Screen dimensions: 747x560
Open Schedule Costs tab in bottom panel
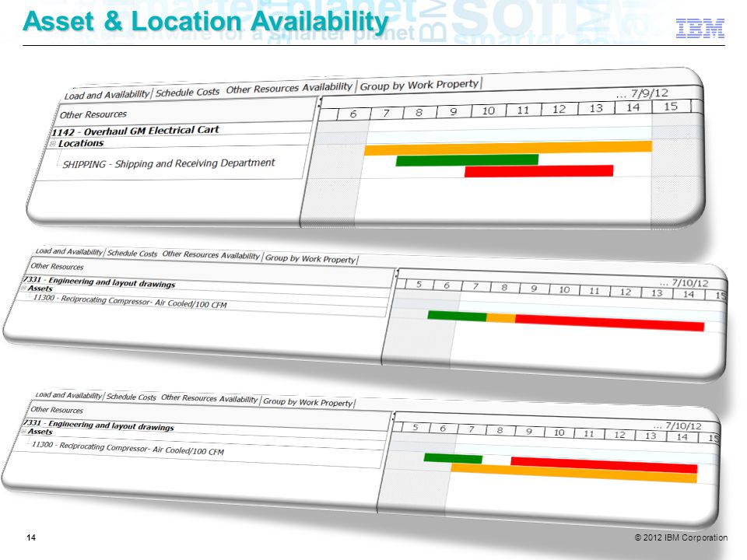[x=131, y=397]
